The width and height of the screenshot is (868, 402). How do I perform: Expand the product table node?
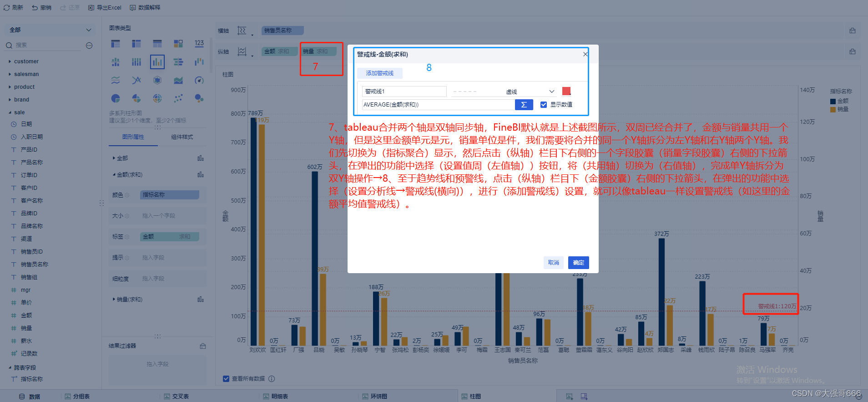click(10, 87)
